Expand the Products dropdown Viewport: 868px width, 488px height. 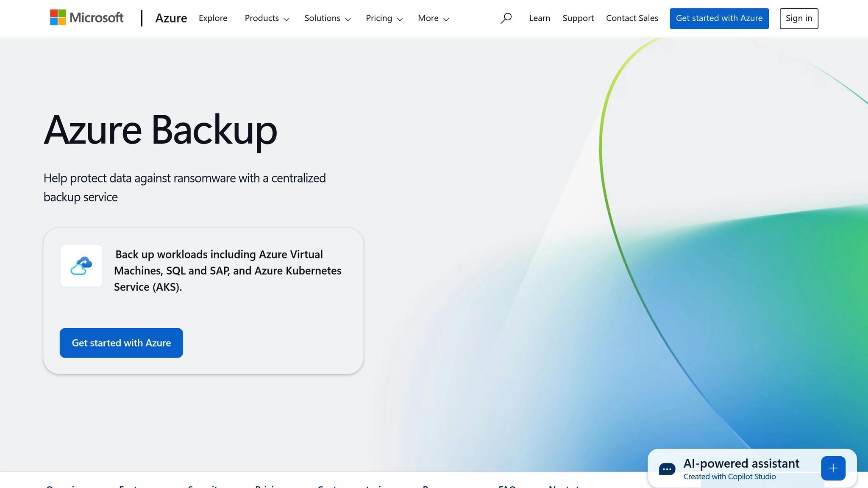click(x=267, y=18)
